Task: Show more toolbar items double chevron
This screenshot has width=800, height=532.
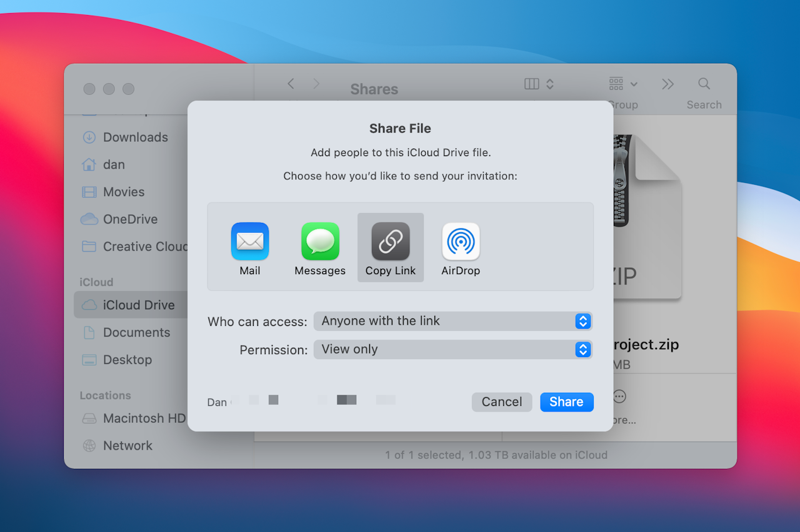Action: click(667, 84)
